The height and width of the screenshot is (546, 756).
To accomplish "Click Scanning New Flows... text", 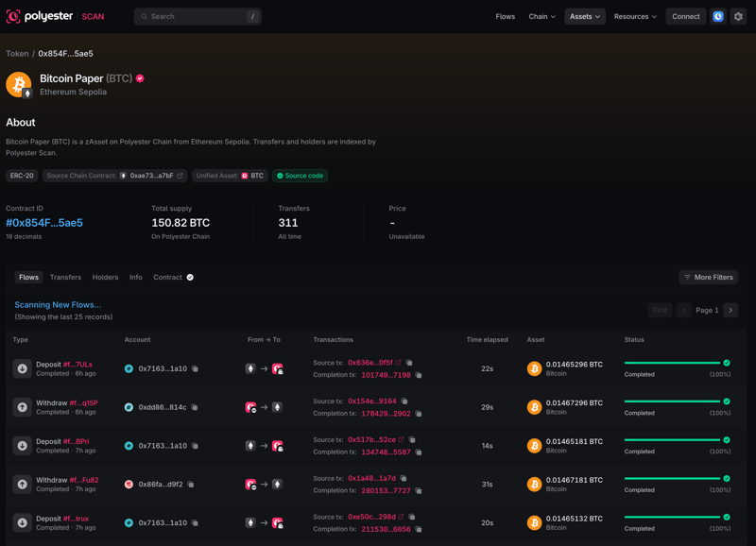I will [58, 305].
